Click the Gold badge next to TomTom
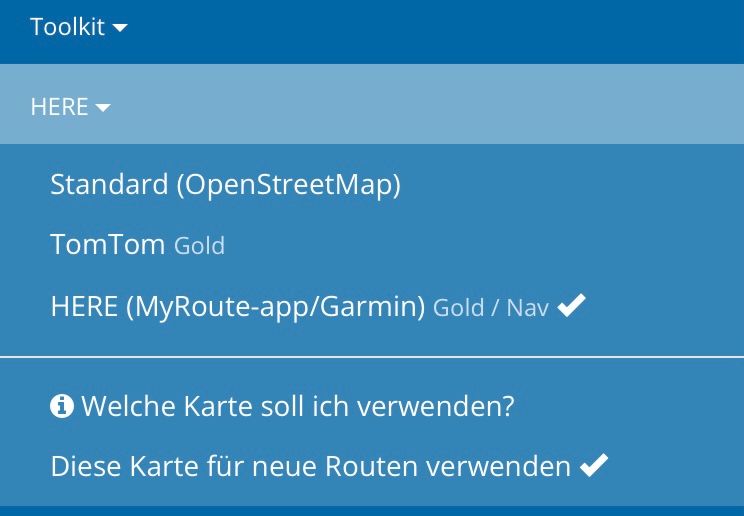 (199, 246)
